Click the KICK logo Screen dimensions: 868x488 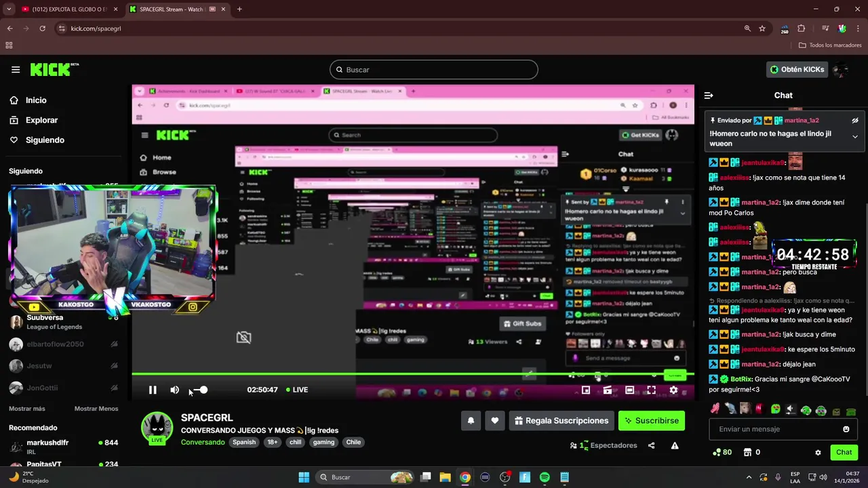point(54,70)
